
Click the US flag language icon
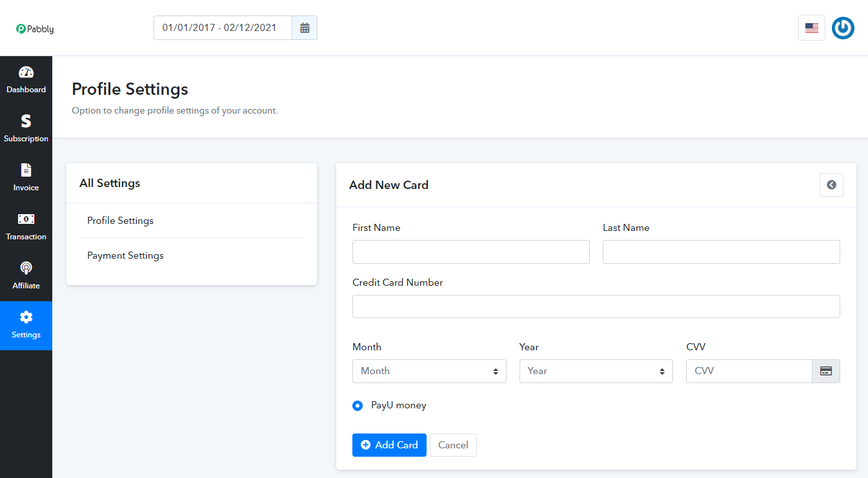click(811, 28)
